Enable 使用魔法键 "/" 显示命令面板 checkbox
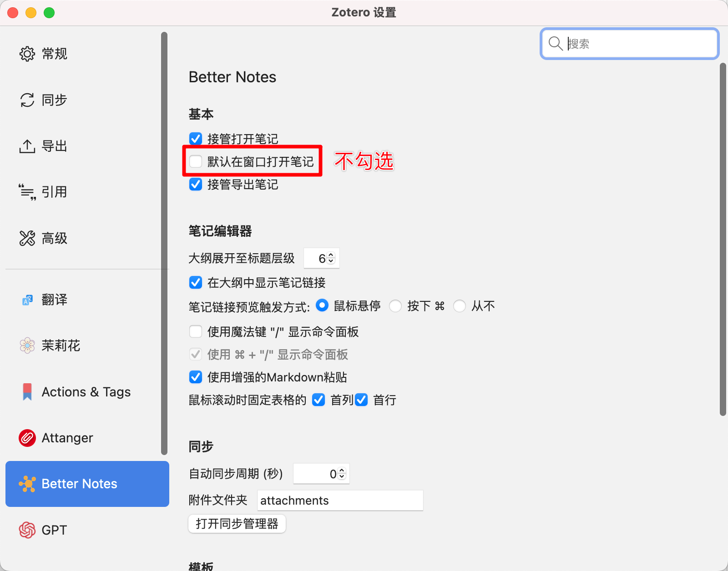This screenshot has width=728, height=571. pos(196,331)
